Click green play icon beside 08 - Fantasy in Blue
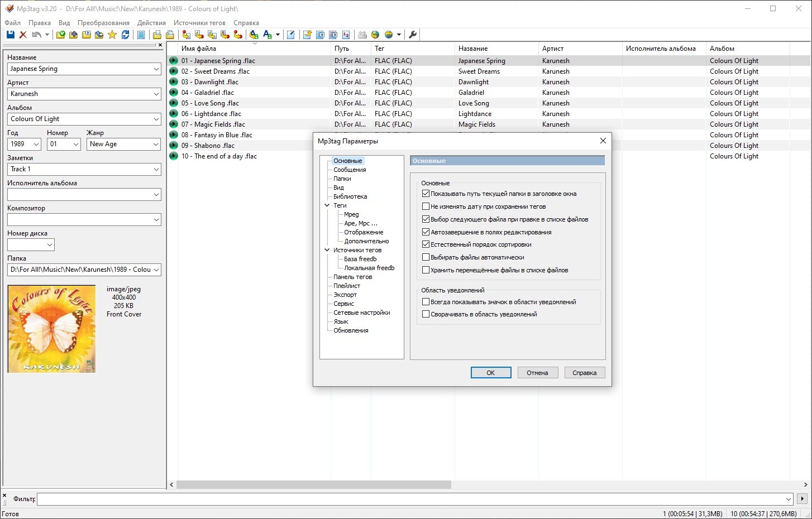812x519 pixels. pyautogui.click(x=174, y=135)
